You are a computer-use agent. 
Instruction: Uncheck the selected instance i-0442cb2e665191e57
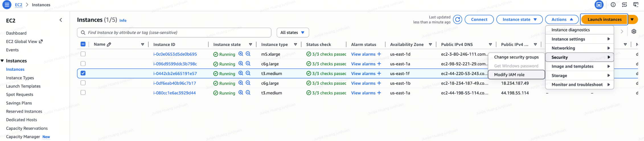(x=83, y=73)
